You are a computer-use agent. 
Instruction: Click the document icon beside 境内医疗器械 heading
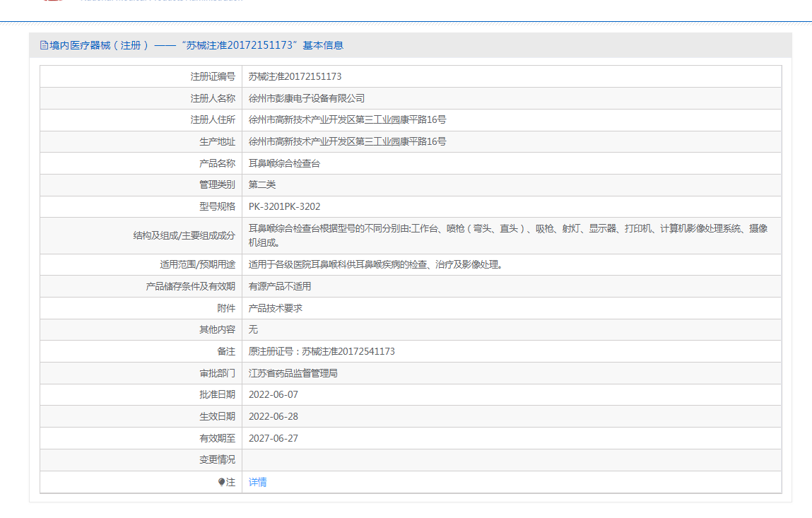click(44, 46)
